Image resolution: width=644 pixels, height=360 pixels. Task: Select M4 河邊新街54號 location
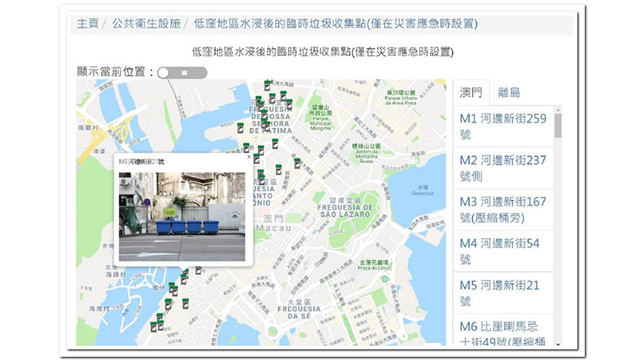502,251
